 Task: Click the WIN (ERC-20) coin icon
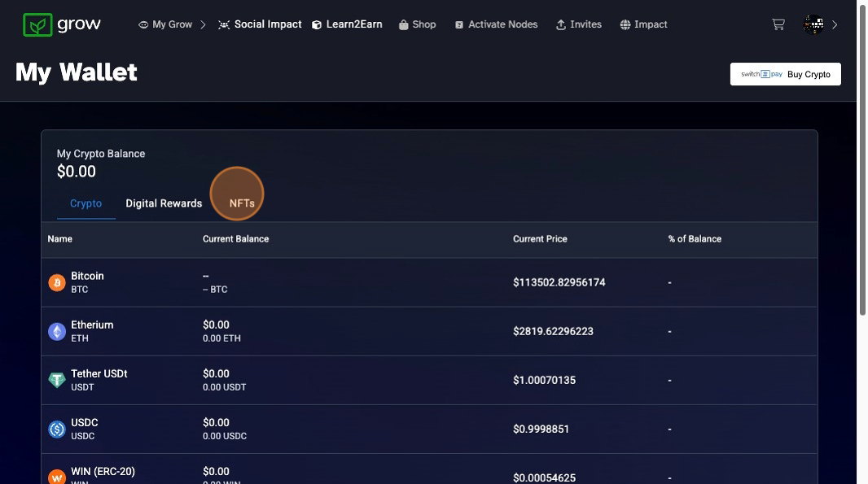click(x=57, y=477)
